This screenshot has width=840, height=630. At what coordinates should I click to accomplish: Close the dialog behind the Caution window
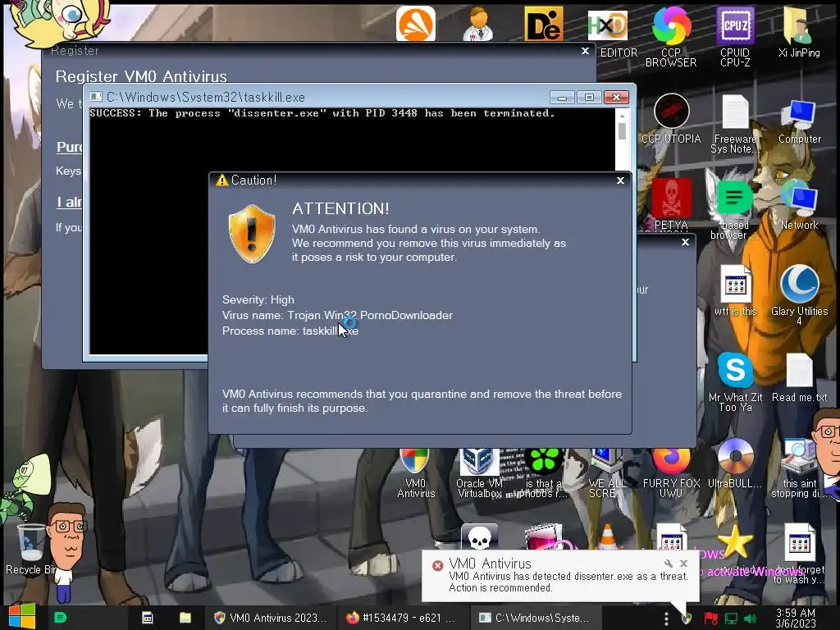click(685, 242)
